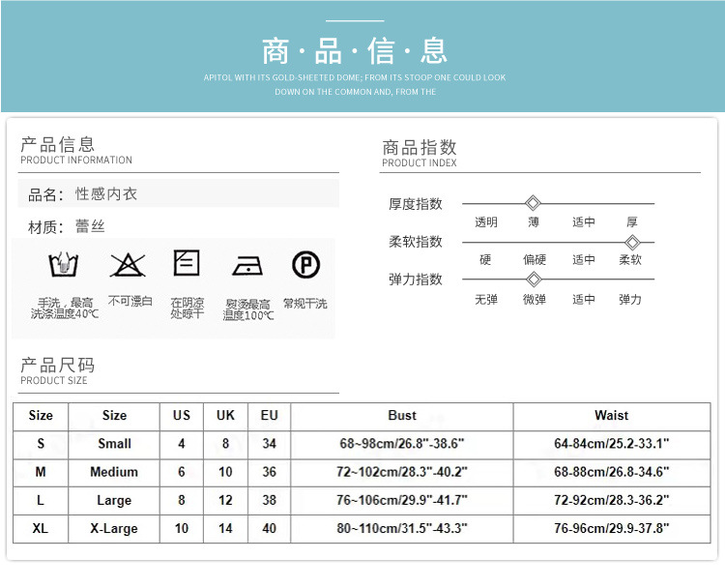
Task: Click the dry-in-shade square icon
Action: [187, 263]
